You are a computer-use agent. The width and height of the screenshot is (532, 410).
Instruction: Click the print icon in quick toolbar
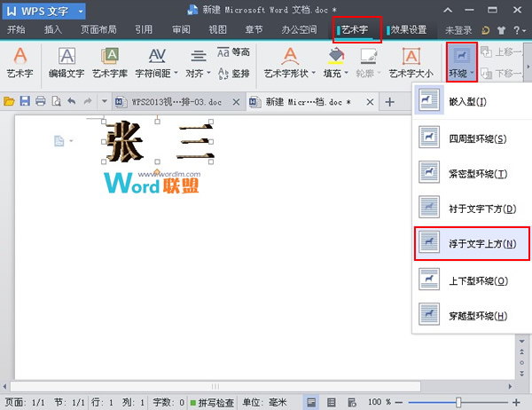pos(40,102)
